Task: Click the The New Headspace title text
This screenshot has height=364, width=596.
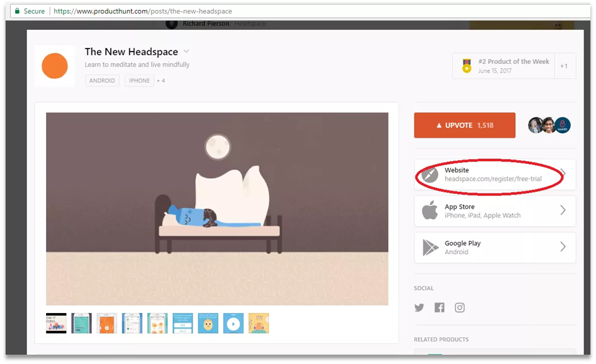Action: point(131,52)
